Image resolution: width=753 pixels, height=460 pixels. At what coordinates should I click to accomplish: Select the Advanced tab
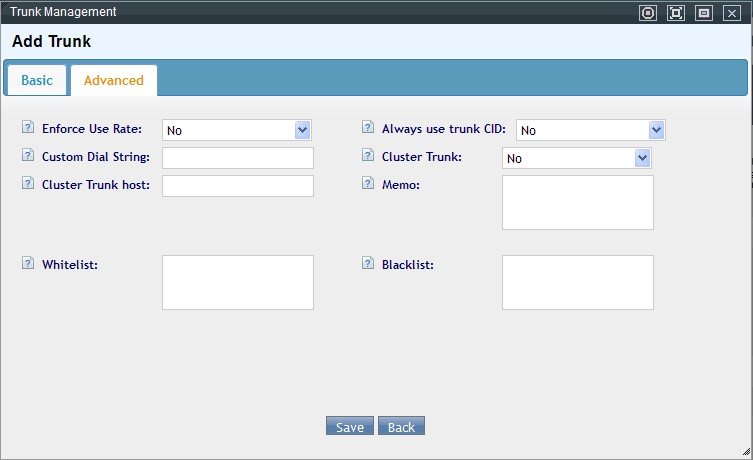(113, 80)
